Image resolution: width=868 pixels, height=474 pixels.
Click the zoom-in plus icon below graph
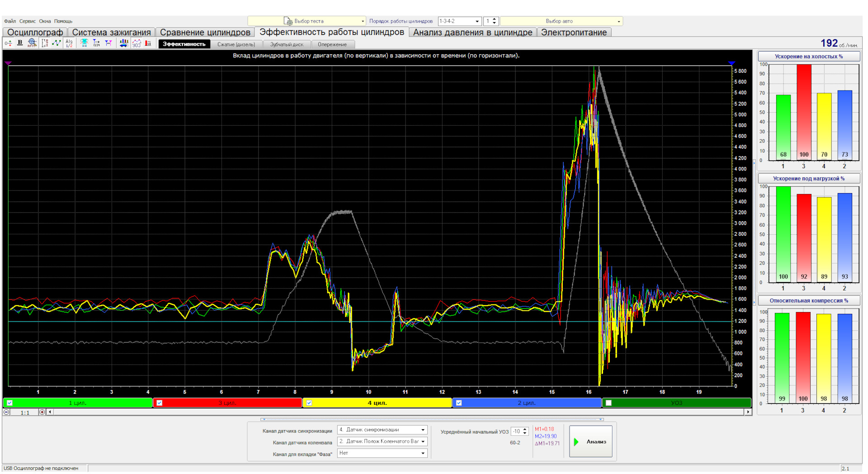(x=42, y=412)
